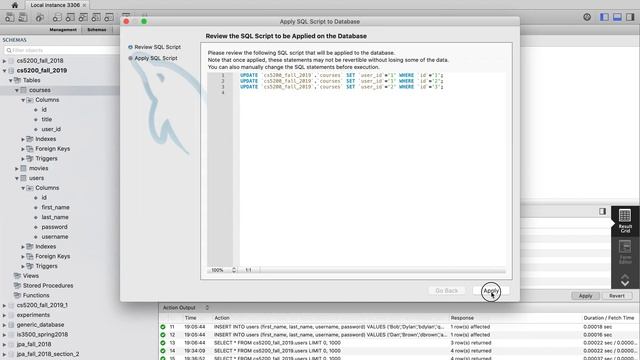Collapse the users table node
The height and width of the screenshot is (360, 640).
click(17, 178)
